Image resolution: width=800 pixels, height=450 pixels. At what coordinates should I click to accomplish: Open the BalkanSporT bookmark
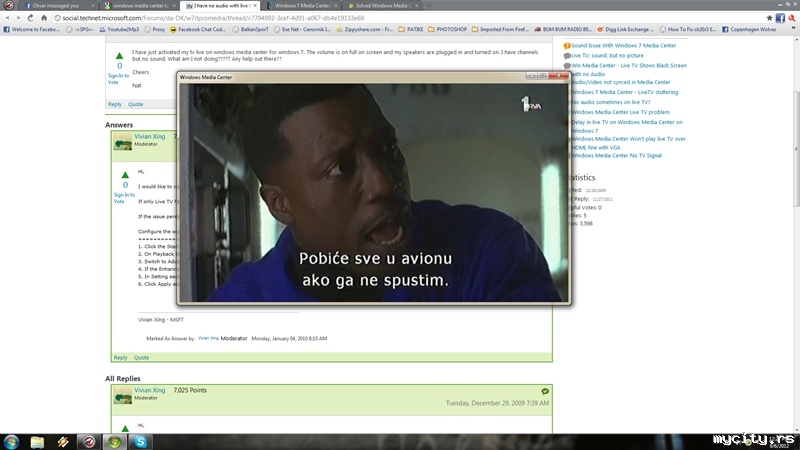tap(250, 30)
